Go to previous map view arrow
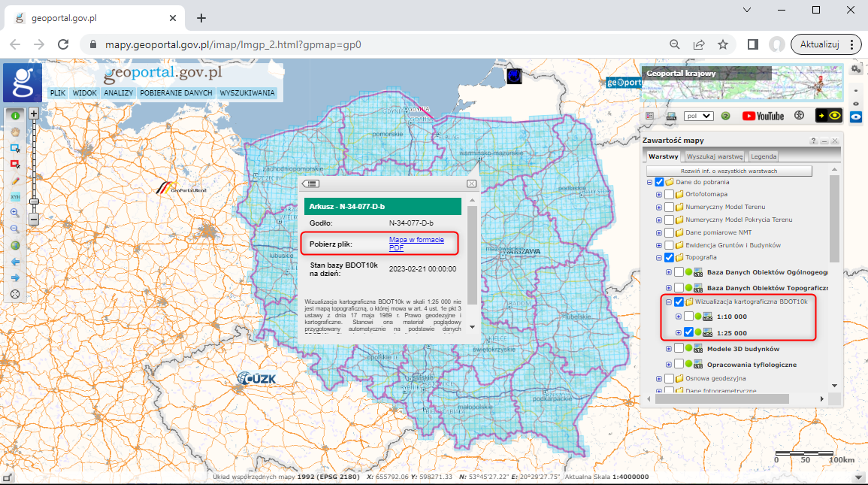 click(15, 262)
